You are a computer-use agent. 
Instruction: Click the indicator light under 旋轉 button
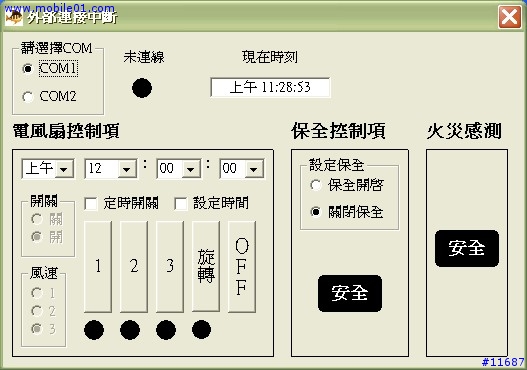202,330
